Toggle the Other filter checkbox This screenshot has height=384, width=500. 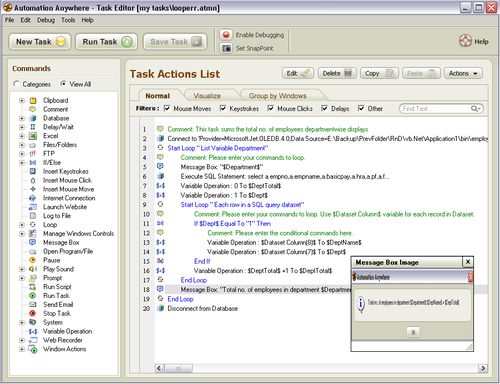pos(361,108)
